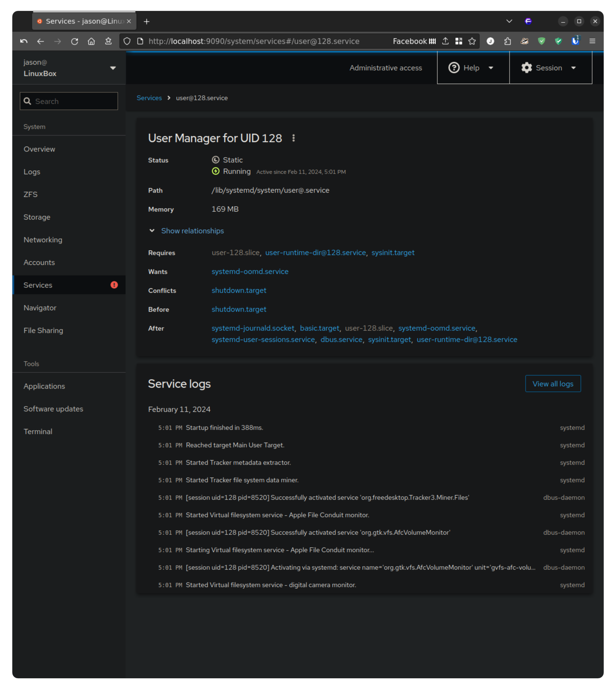This screenshot has height=692, width=616.
Task: Go to the browser home icon
Action: pos(91,41)
